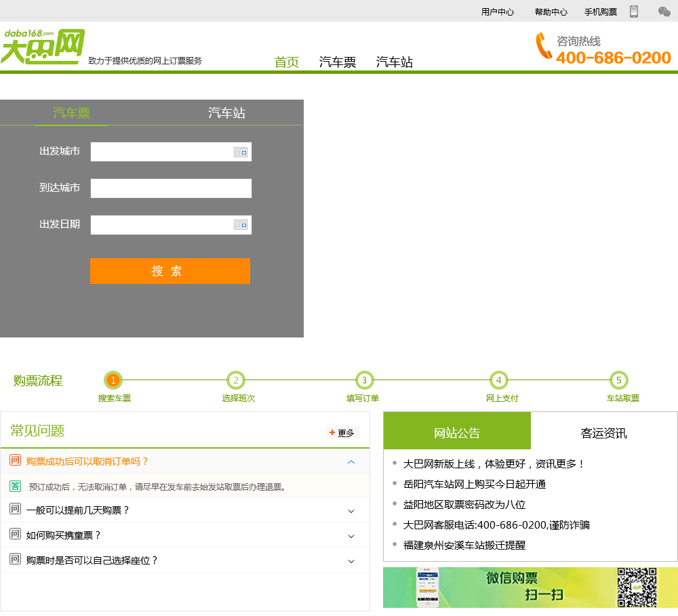
Task: Open notice 大巴网新版上线，体验更好
Action: tap(494, 464)
